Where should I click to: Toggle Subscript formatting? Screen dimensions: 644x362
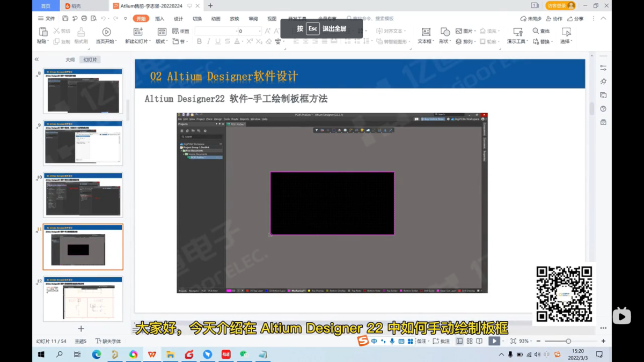(259, 41)
